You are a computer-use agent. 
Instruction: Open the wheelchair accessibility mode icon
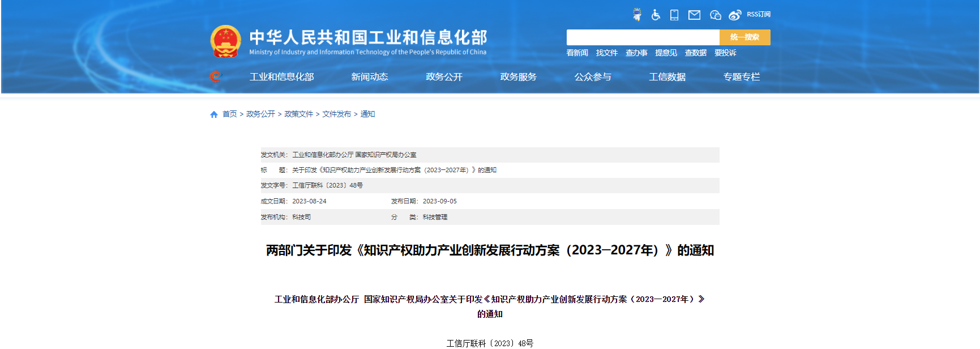coord(656,15)
